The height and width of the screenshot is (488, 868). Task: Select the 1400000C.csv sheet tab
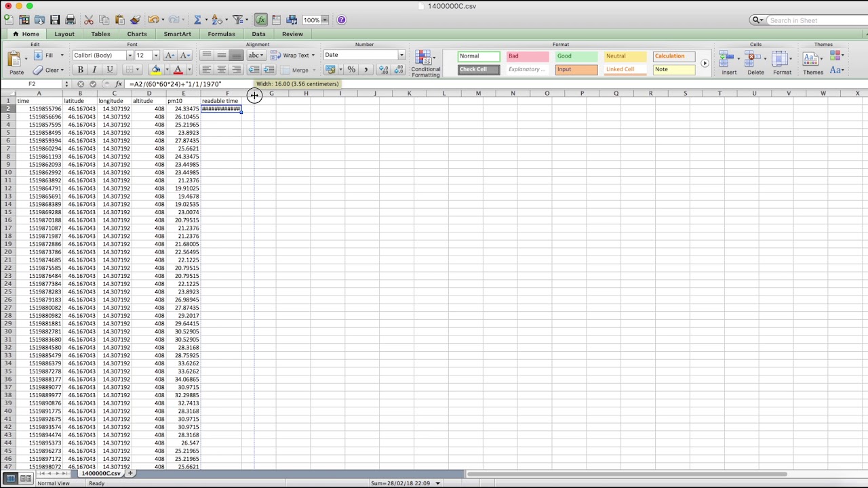click(101, 473)
